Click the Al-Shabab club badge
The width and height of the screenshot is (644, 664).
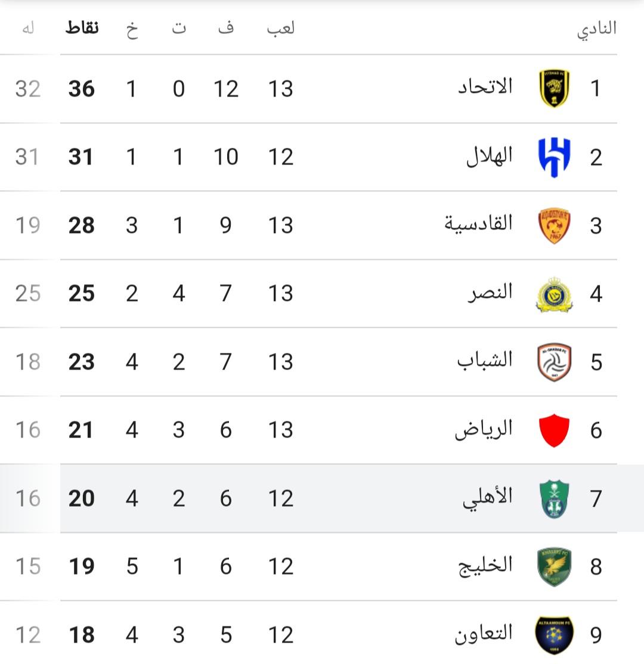[554, 362]
